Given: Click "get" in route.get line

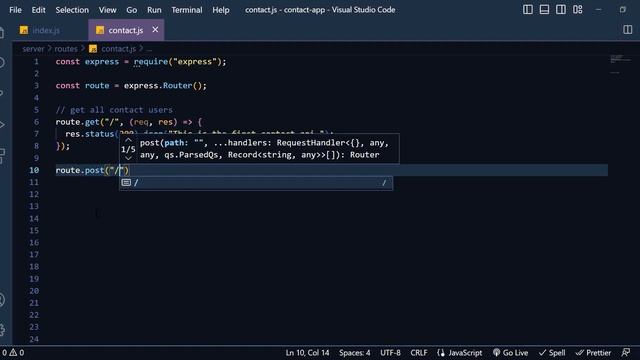Looking at the screenshot, I should click(x=92, y=122).
